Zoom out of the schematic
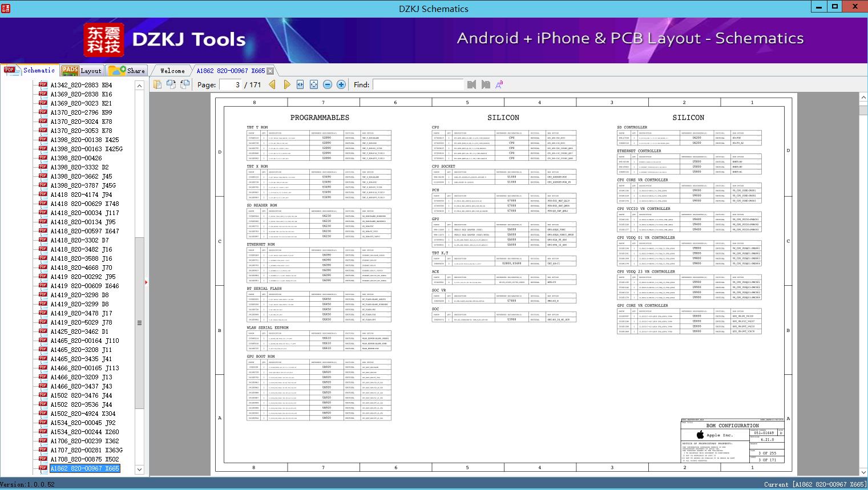Screen dimensions: 868x490 tap(328, 84)
